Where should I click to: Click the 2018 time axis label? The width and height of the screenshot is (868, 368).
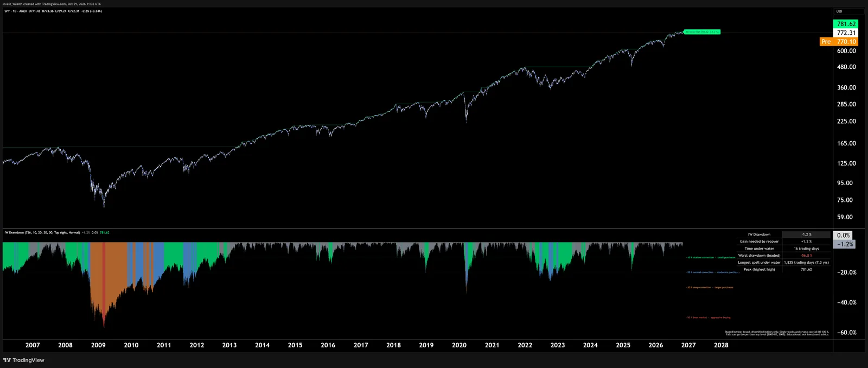[x=394, y=345]
